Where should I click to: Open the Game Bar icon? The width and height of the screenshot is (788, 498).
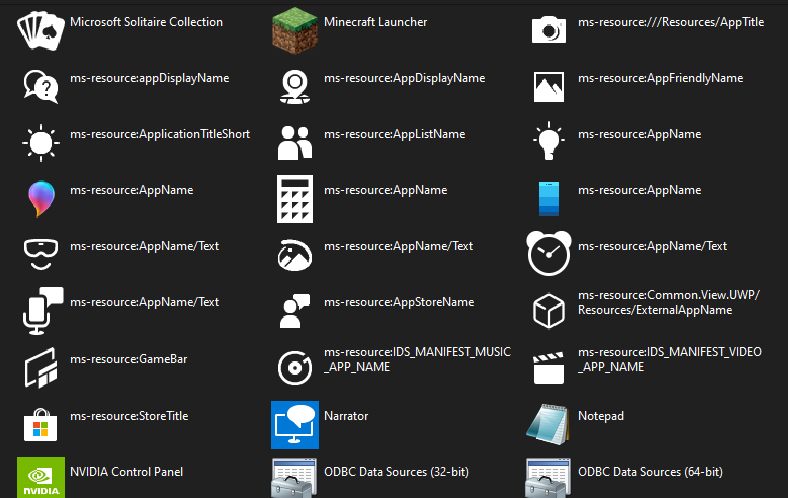pyautogui.click(x=41, y=368)
